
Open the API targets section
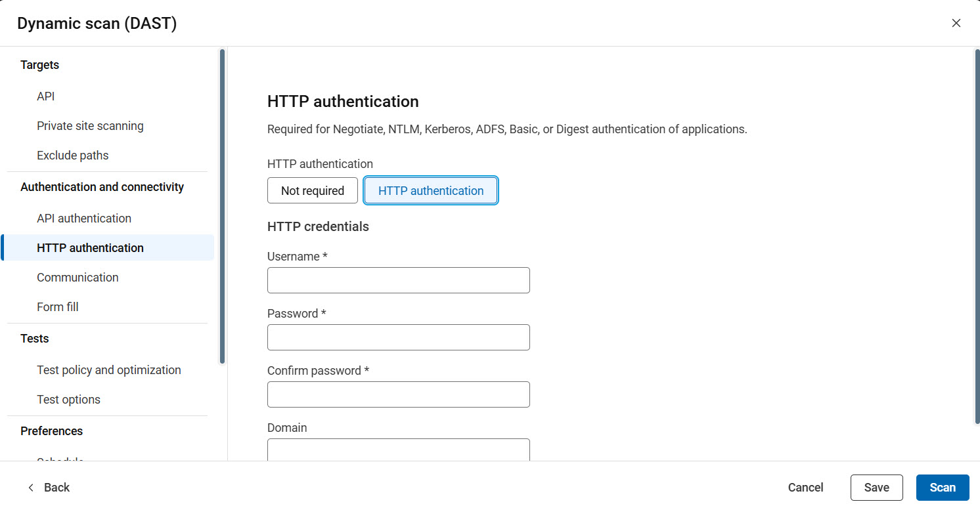(x=45, y=96)
